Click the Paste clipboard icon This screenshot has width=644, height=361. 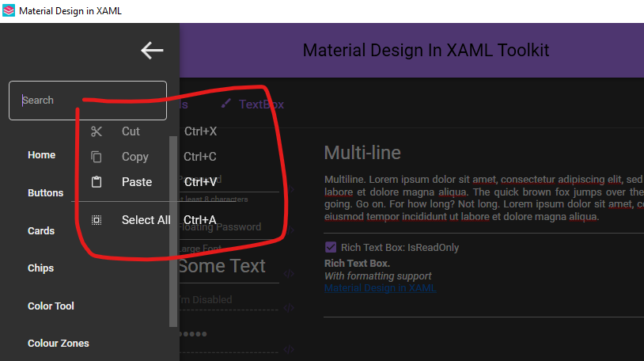pos(97,182)
